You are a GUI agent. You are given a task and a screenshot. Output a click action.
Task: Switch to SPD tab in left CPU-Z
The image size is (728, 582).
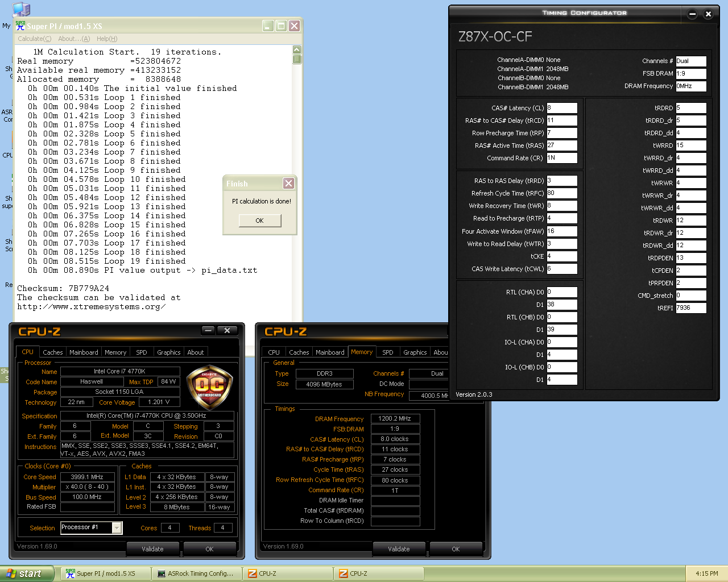[142, 352]
